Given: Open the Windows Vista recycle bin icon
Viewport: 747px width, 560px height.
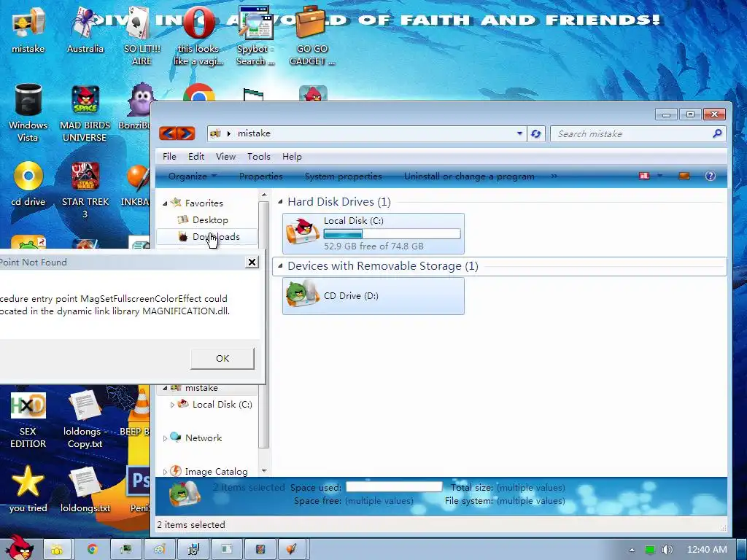Looking at the screenshot, I should point(28,113).
